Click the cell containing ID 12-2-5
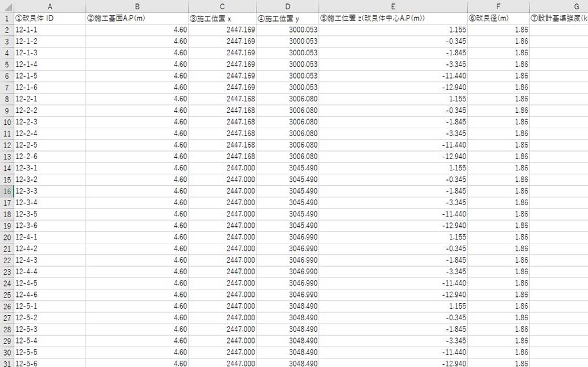 (50, 145)
